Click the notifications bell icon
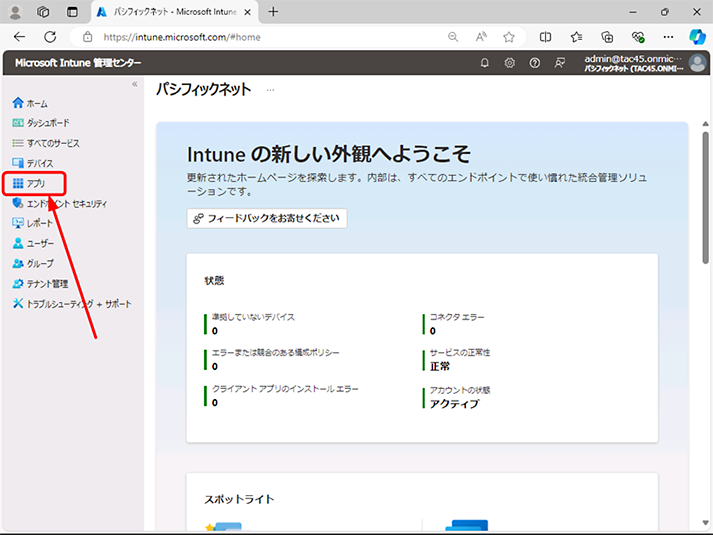 485,63
